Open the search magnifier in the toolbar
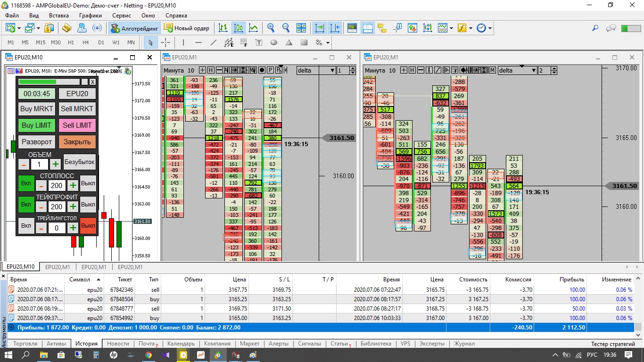The image size is (644, 362). tap(595, 28)
